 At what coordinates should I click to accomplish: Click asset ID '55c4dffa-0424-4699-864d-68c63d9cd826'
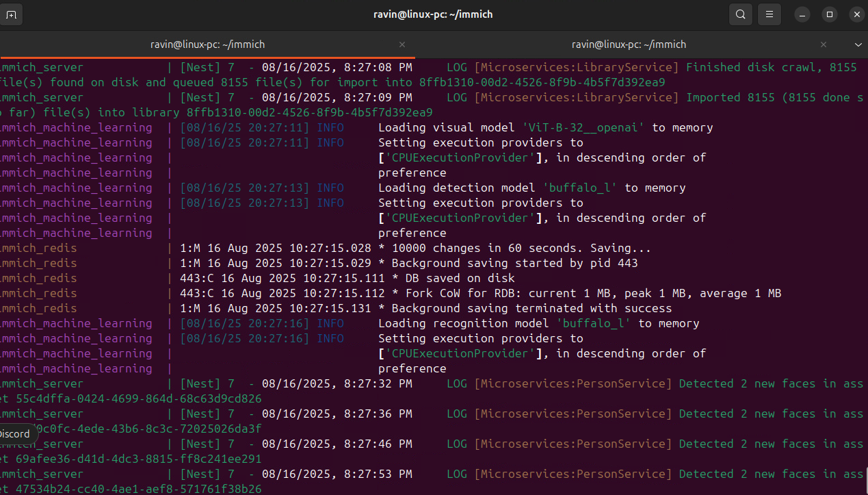(x=138, y=398)
